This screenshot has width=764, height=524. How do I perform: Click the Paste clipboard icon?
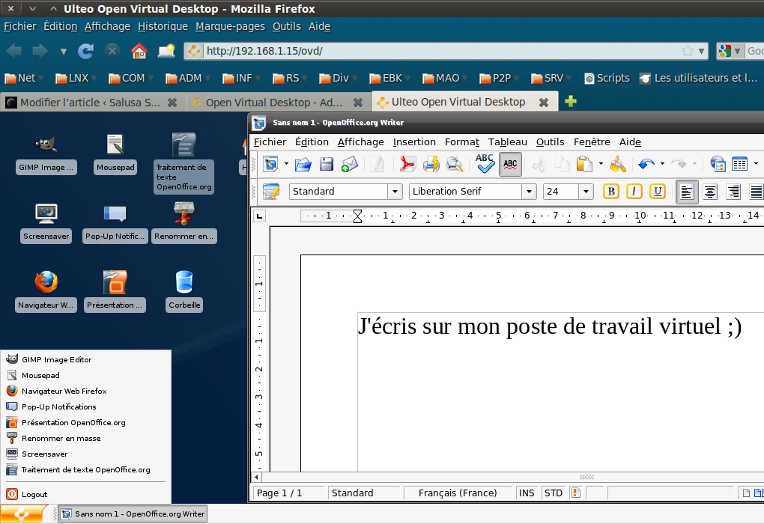tap(584, 164)
